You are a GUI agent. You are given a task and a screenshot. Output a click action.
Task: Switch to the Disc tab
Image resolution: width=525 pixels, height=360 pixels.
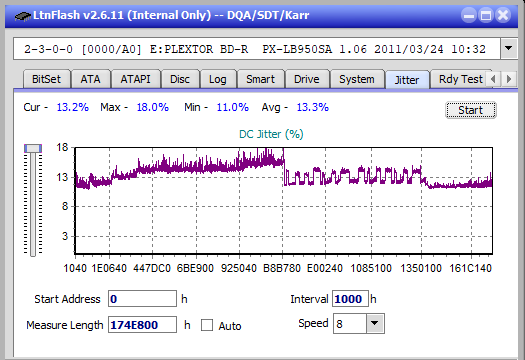pos(180,79)
